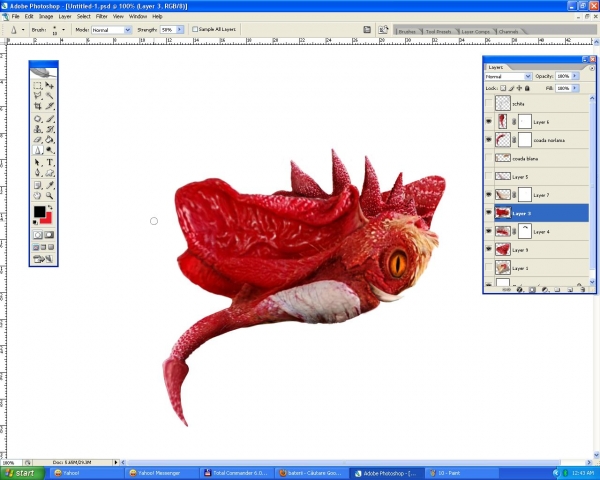Click the Jump to ImageReady icon
Viewport: 600px width, 480px height.
(43, 259)
